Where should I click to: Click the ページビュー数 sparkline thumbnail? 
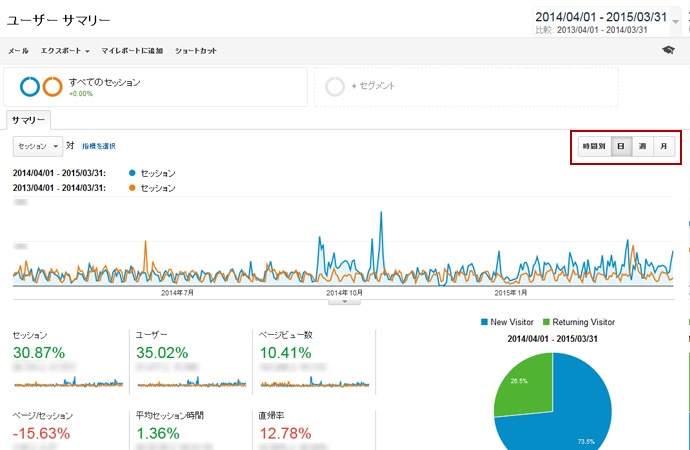click(315, 382)
